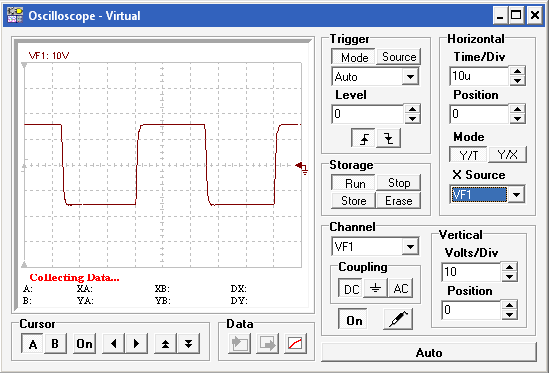Move cursor right with right arrow
This screenshot has height=373, width=549.
tap(137, 344)
